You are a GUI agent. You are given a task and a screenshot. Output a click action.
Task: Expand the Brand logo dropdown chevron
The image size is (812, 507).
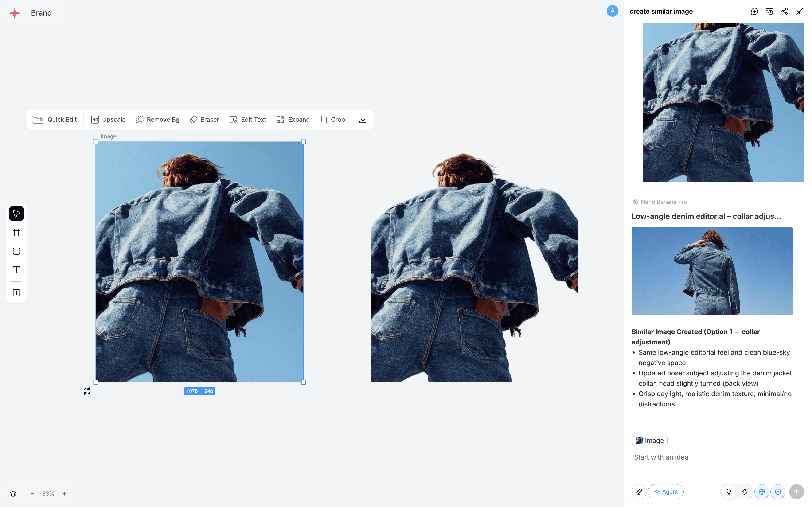pyautogui.click(x=24, y=13)
